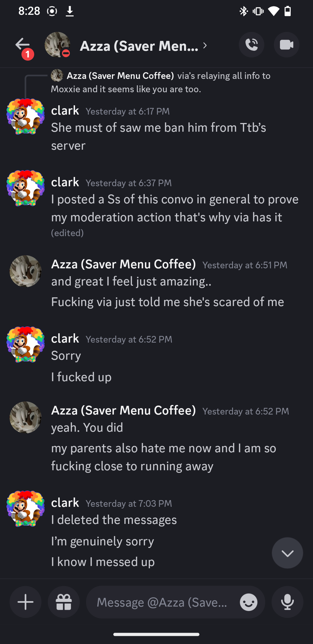Tap the download indicator in status bar
313x644 pixels.
(x=70, y=11)
